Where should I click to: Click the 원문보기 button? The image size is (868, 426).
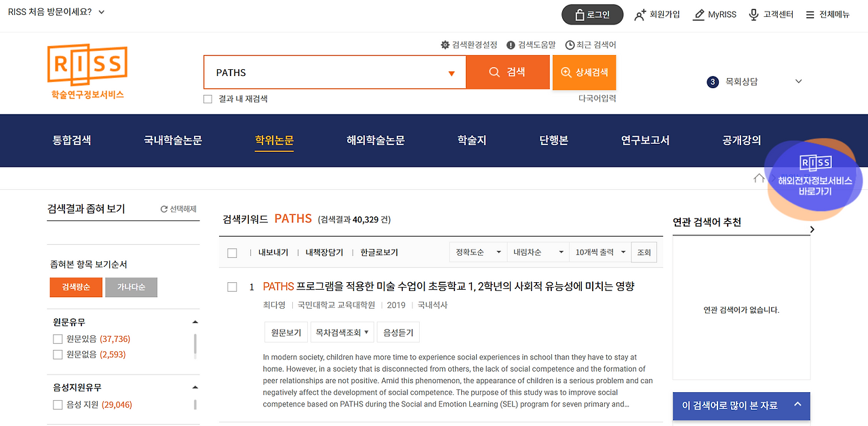click(x=286, y=332)
